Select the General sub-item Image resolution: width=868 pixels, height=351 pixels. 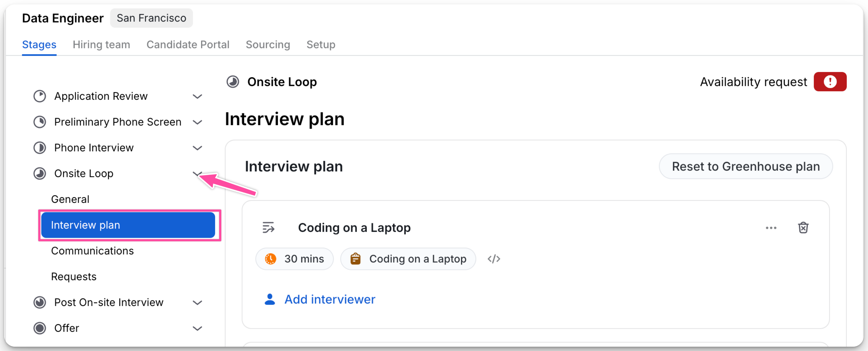70,199
